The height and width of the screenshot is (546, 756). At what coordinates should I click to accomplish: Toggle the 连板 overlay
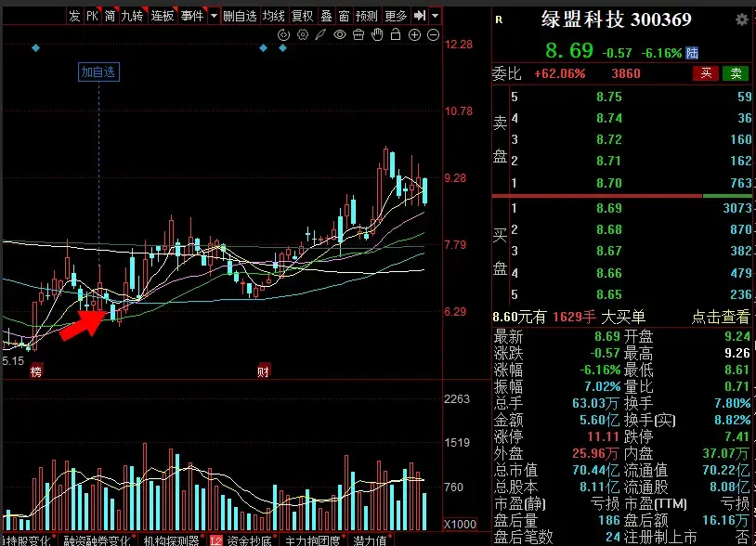point(163,16)
